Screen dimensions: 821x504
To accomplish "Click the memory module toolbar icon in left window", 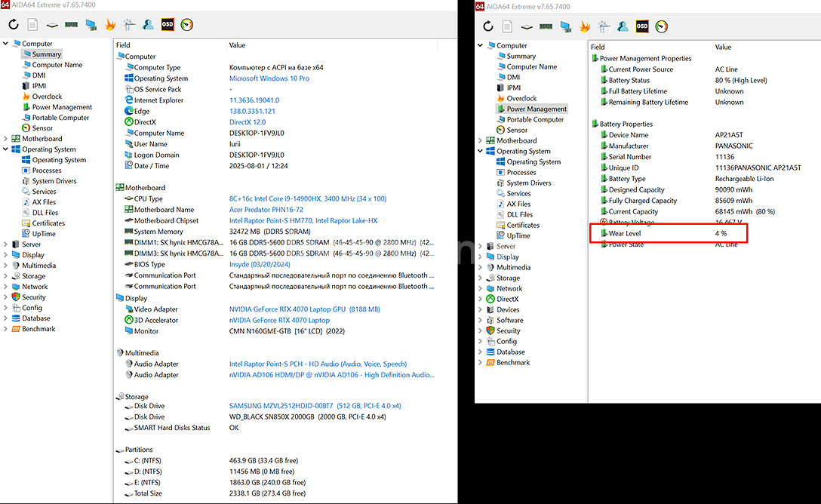I will [x=71, y=25].
